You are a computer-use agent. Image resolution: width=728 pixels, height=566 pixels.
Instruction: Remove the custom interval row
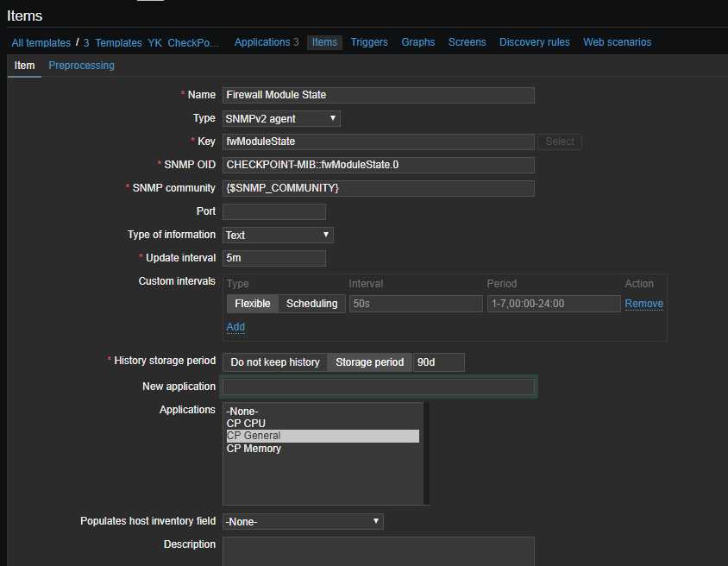pyautogui.click(x=643, y=304)
